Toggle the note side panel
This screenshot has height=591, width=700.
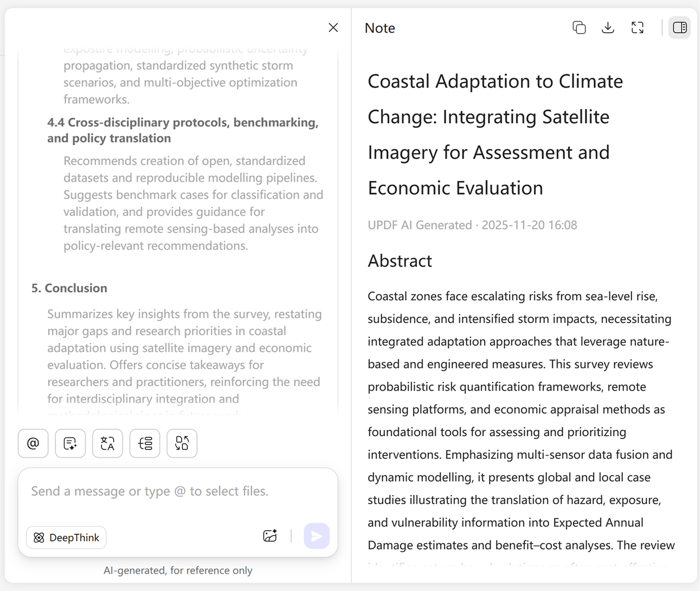pyautogui.click(x=679, y=28)
